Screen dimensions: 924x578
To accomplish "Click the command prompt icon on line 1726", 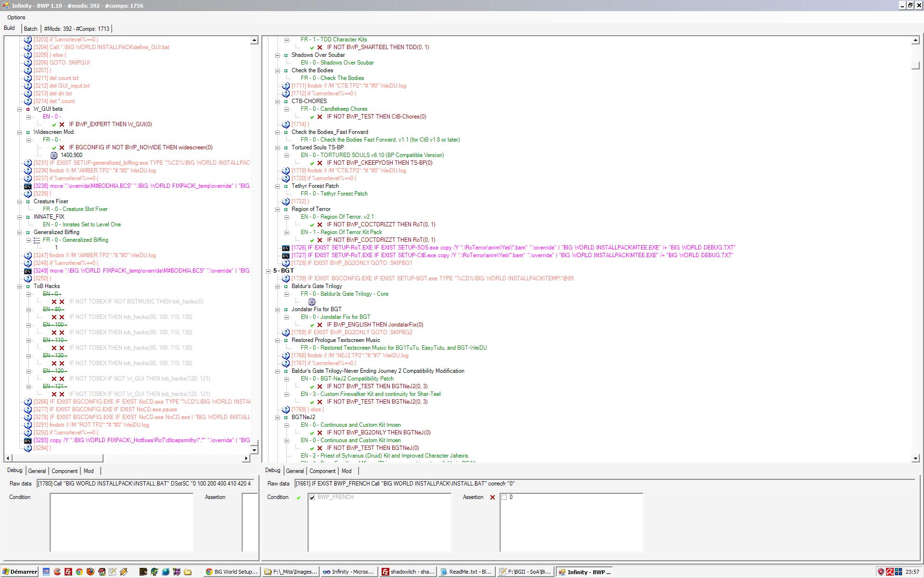I will [x=286, y=248].
